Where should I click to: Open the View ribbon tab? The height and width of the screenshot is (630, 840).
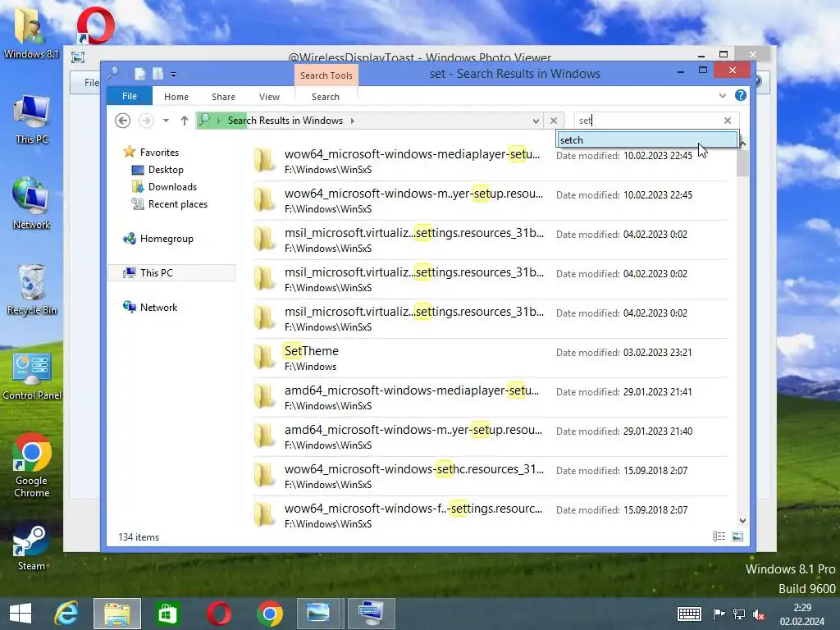coord(269,97)
